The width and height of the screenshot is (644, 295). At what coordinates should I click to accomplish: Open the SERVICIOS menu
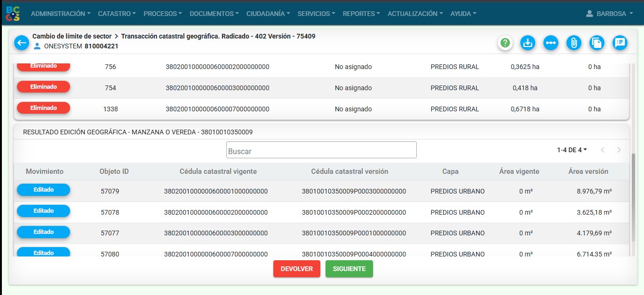pos(316,14)
